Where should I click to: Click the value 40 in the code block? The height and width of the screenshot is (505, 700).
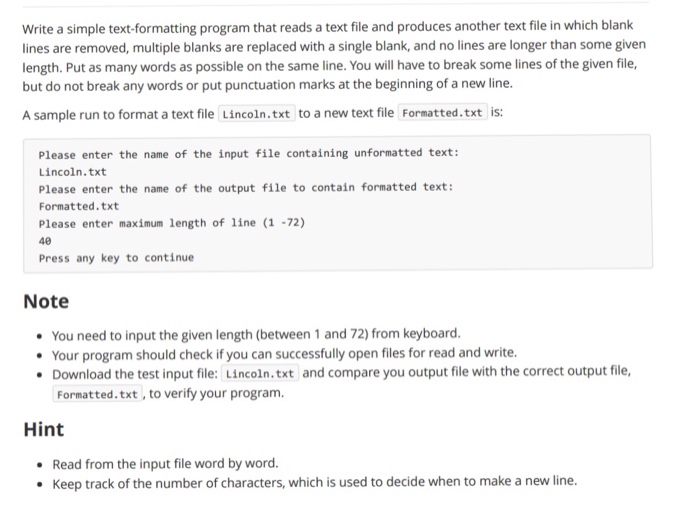pyautogui.click(x=45, y=241)
